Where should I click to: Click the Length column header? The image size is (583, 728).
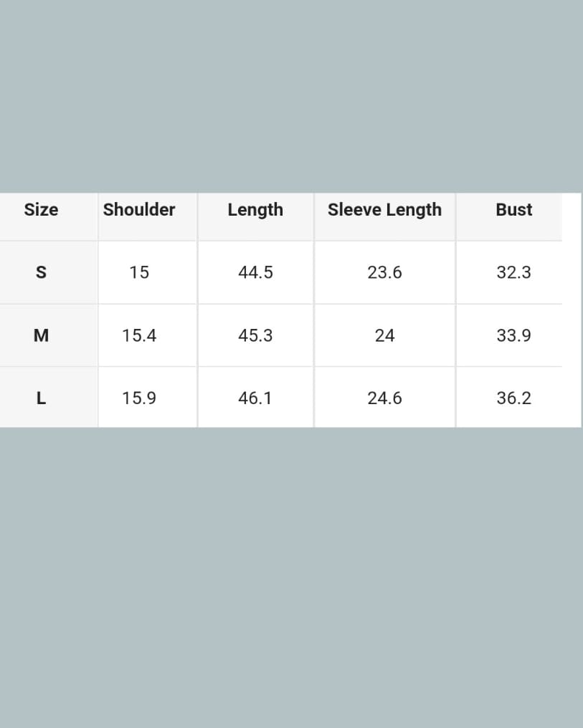255,210
